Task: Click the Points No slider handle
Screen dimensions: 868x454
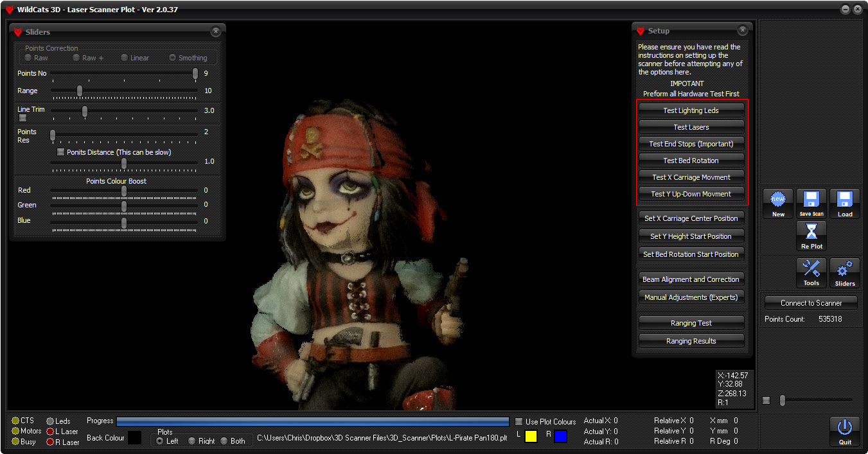Action: 195,73
